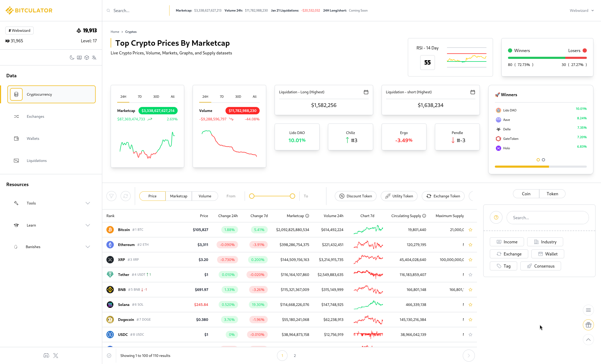The height and width of the screenshot is (364, 601).
Task: Expand the Tools section
Action: click(51, 203)
